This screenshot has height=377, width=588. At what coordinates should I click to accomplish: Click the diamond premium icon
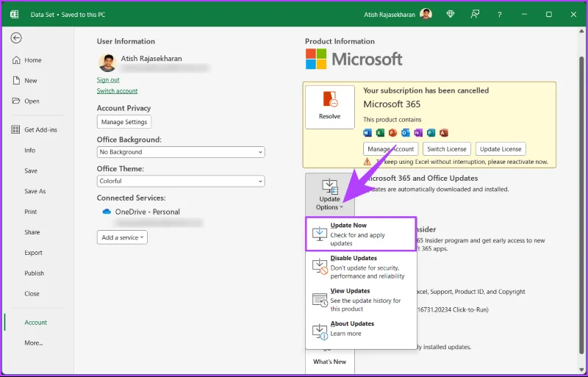(x=451, y=14)
